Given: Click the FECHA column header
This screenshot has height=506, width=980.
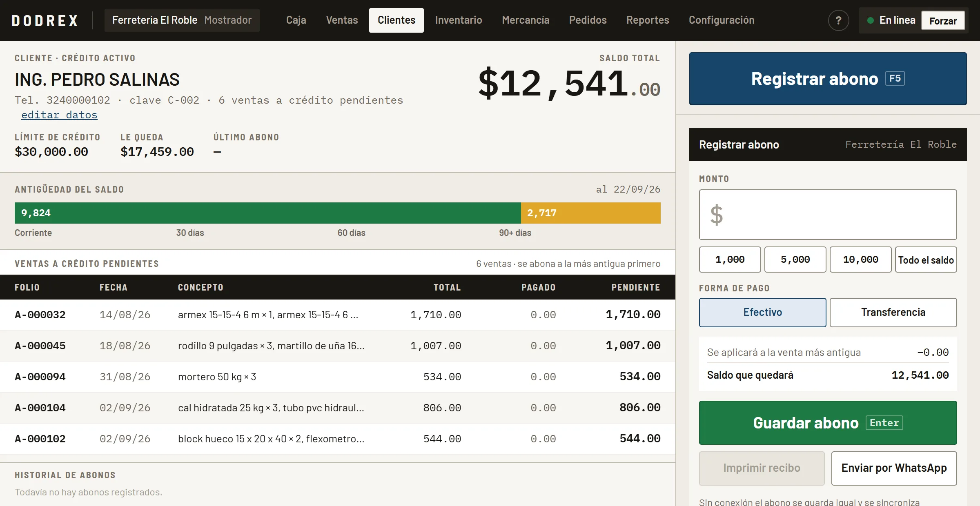Looking at the screenshot, I should click(114, 287).
